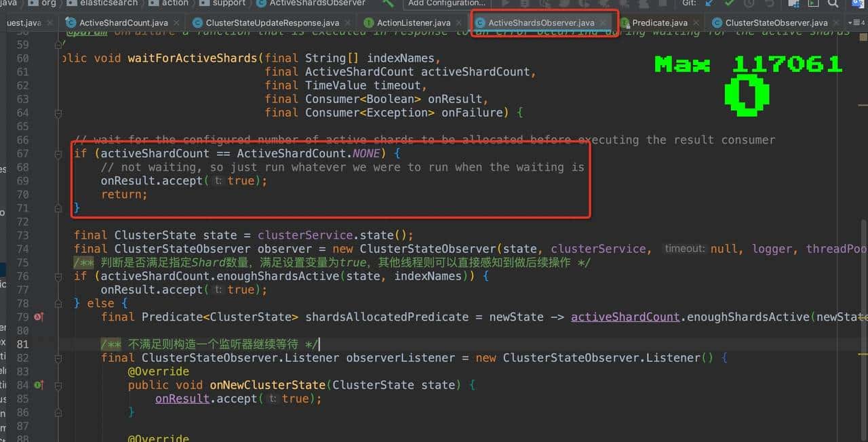Click the gutter marker icon on line 79

coord(39,317)
